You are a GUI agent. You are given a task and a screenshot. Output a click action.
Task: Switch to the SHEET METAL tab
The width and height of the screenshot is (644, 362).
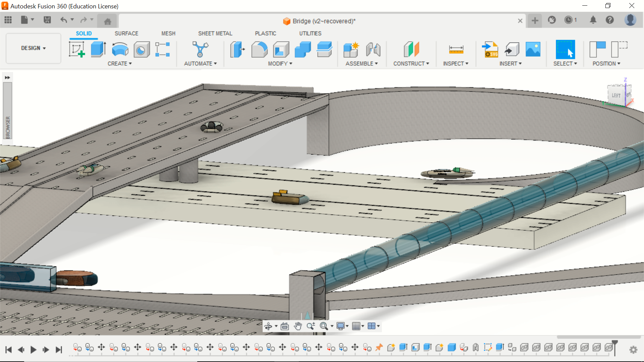click(215, 33)
